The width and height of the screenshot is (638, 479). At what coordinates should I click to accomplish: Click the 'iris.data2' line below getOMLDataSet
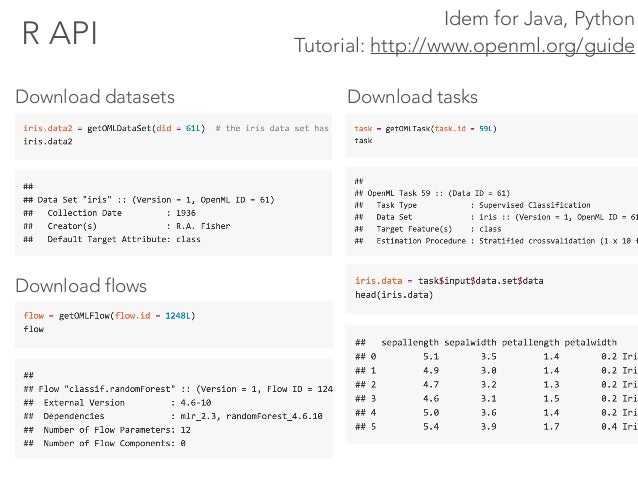point(48,142)
